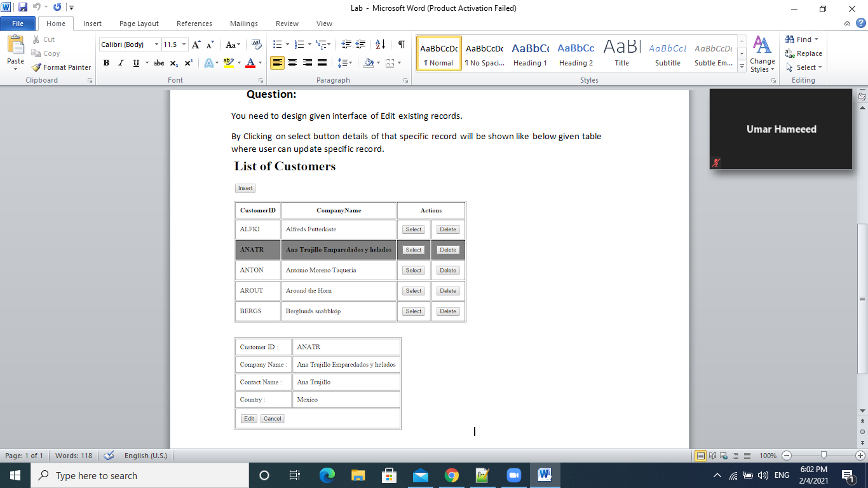Open the Mailings tab
The height and width of the screenshot is (488, 868).
point(243,24)
